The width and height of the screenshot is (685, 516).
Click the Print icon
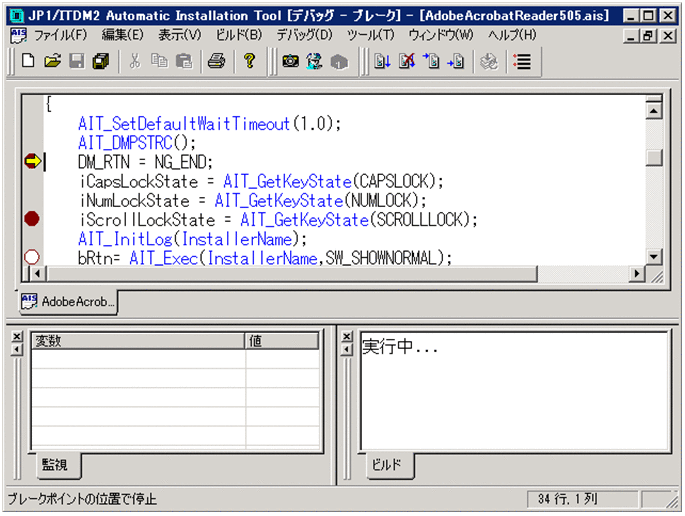tap(217, 61)
